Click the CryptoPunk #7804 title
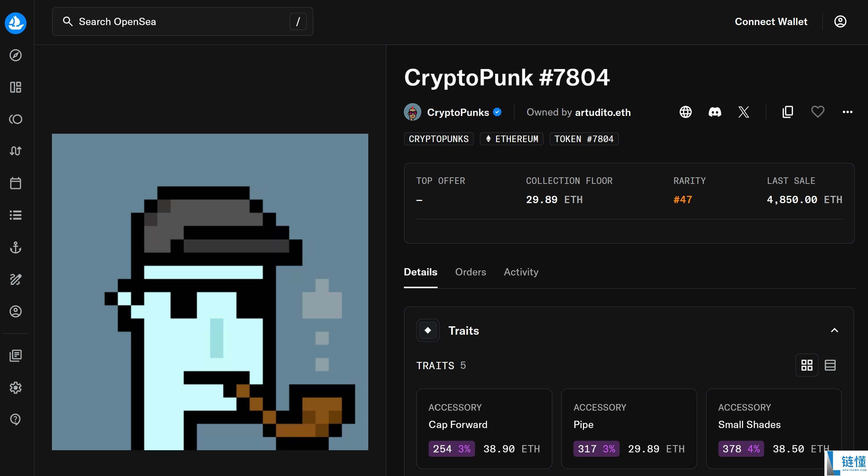Screen dimensions: 868x476 (507, 77)
